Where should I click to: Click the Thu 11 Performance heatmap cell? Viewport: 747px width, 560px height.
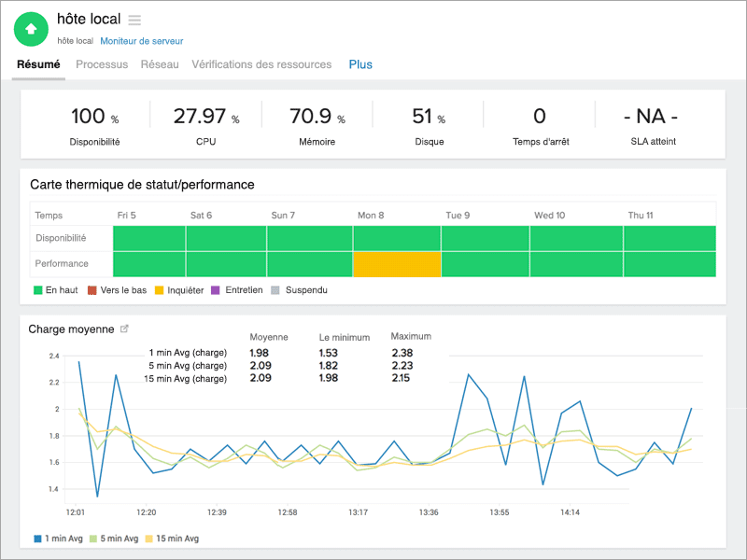pyautogui.click(x=669, y=264)
